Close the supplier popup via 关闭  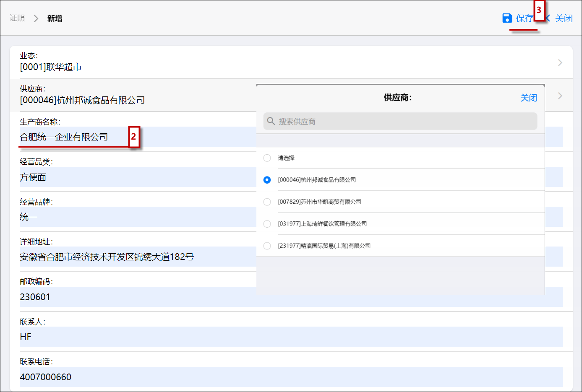[529, 98]
